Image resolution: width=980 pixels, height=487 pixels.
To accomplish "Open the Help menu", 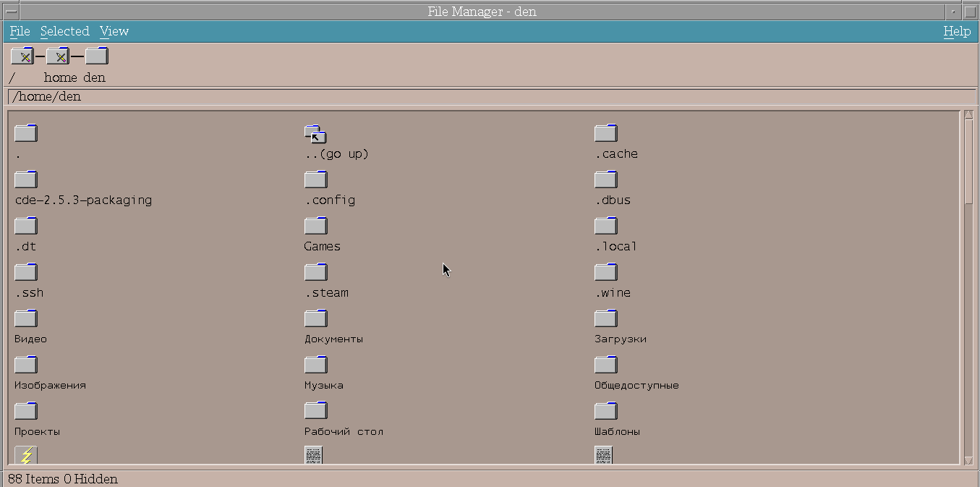I will (957, 31).
